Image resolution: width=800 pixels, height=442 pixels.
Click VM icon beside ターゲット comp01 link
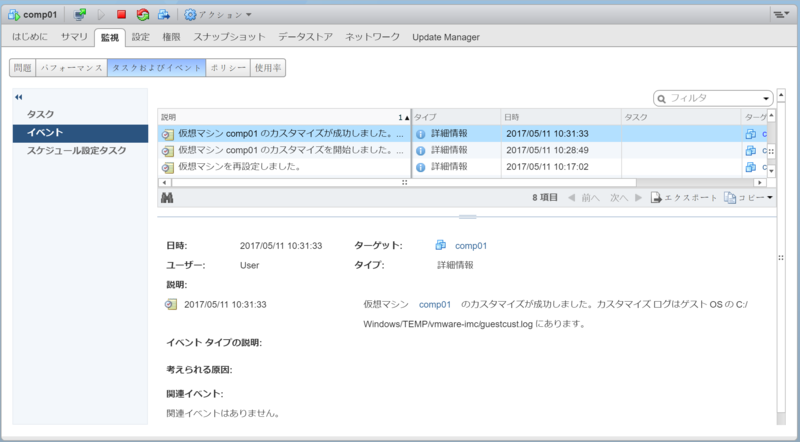(x=441, y=245)
